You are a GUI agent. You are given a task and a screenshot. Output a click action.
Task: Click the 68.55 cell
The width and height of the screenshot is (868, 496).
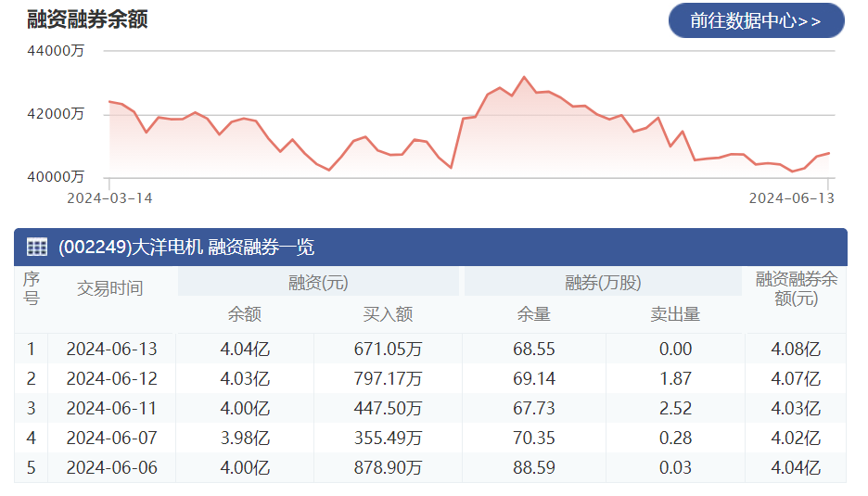533,349
